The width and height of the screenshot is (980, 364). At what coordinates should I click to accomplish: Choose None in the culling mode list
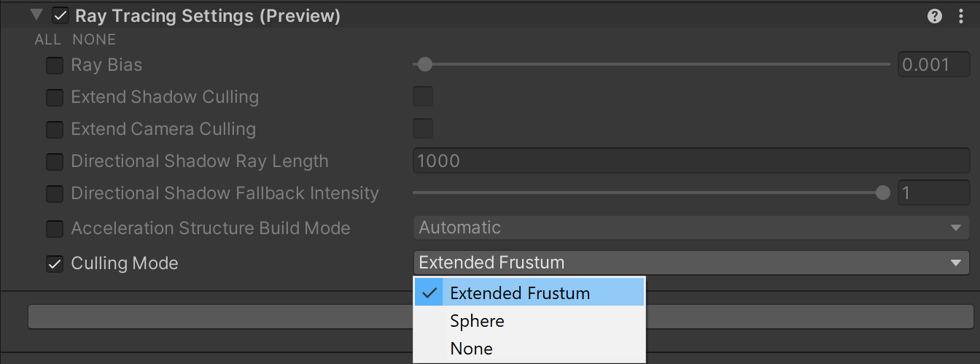point(471,349)
